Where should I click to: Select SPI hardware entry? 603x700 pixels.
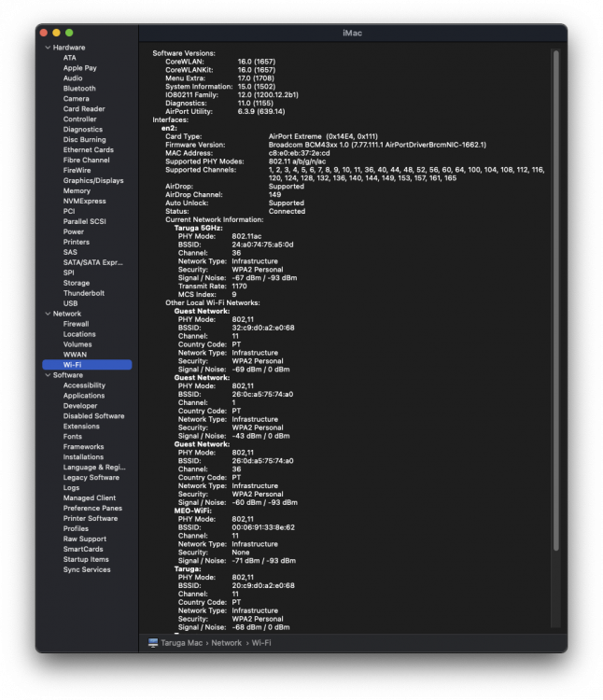[69, 273]
